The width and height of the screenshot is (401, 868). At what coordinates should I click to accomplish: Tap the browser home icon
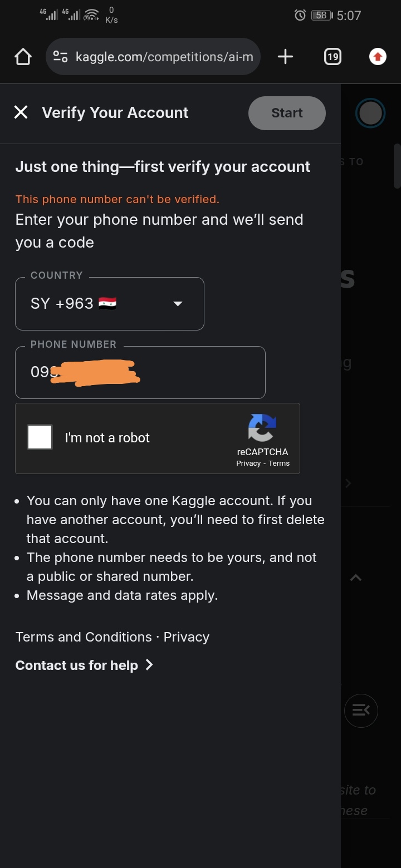click(23, 57)
